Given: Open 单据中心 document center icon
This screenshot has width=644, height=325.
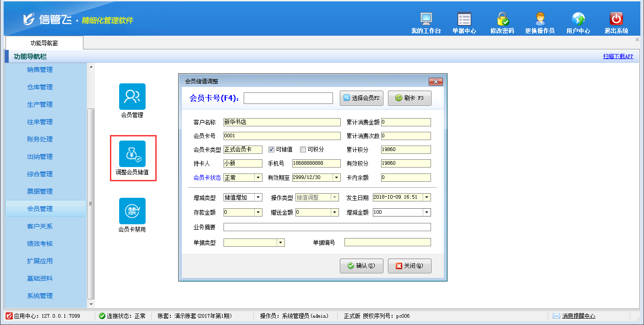Looking at the screenshot, I should pyautogui.click(x=464, y=19).
